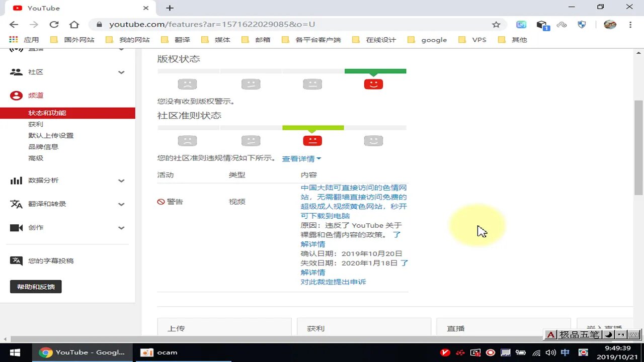Open the 您的字幕投稿 link
This screenshot has width=644, height=362.
coord(51,261)
